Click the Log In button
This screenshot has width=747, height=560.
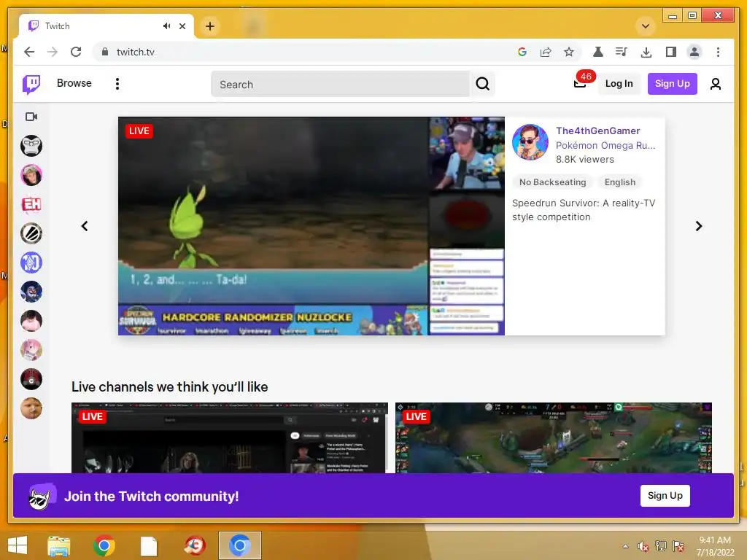619,84
